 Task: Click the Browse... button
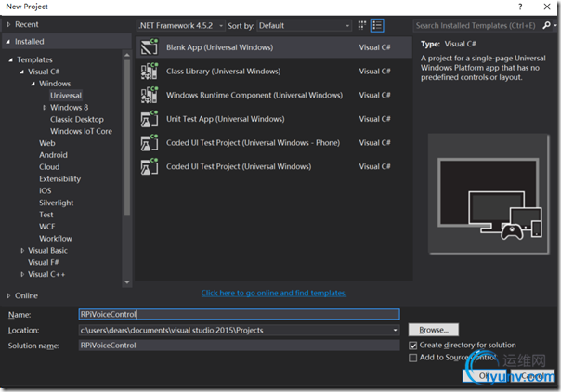(x=433, y=330)
